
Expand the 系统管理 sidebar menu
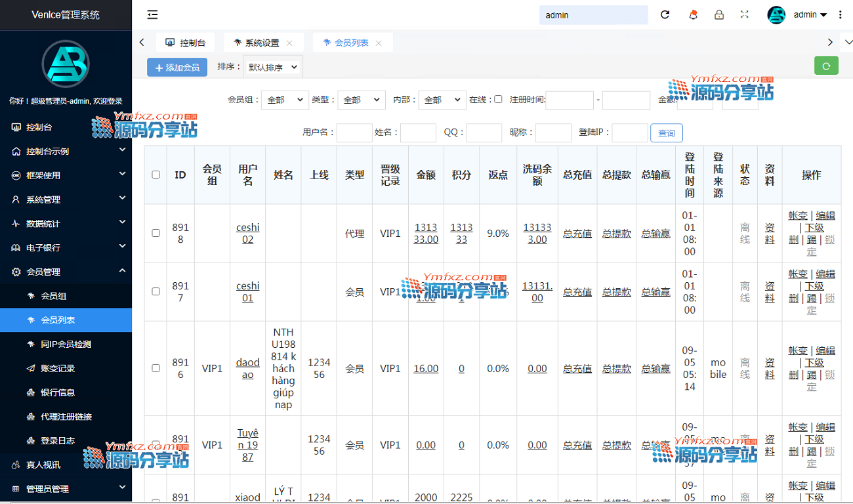click(x=66, y=199)
